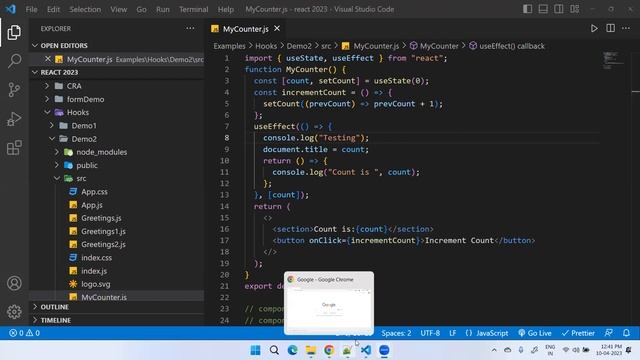
Task: Close MyCounter.js in Open Editors list
Action: pos(48,59)
